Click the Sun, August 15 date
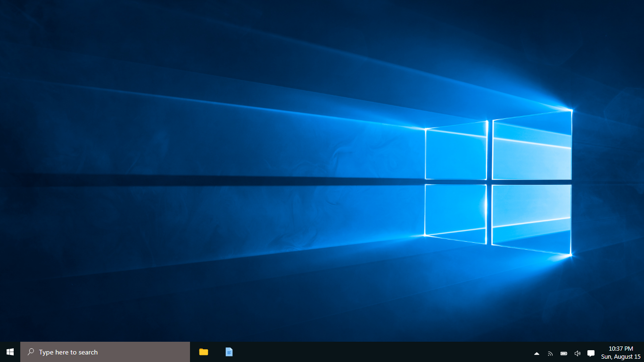Viewport: 644px width, 362px height. (621, 356)
